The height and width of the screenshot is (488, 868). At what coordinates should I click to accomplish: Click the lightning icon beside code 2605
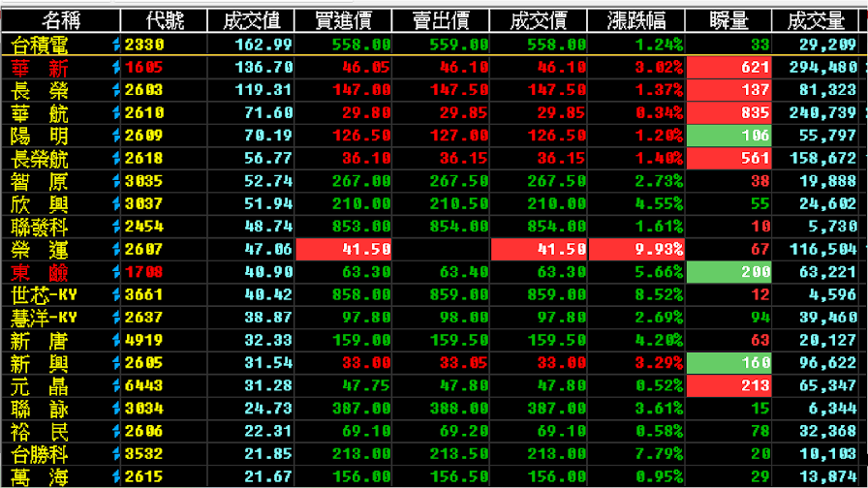(x=116, y=362)
